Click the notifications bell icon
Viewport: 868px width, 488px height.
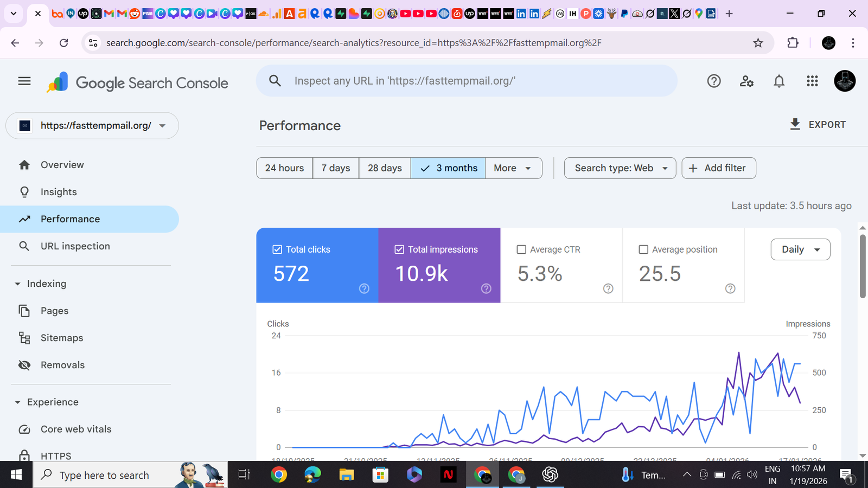(x=779, y=81)
